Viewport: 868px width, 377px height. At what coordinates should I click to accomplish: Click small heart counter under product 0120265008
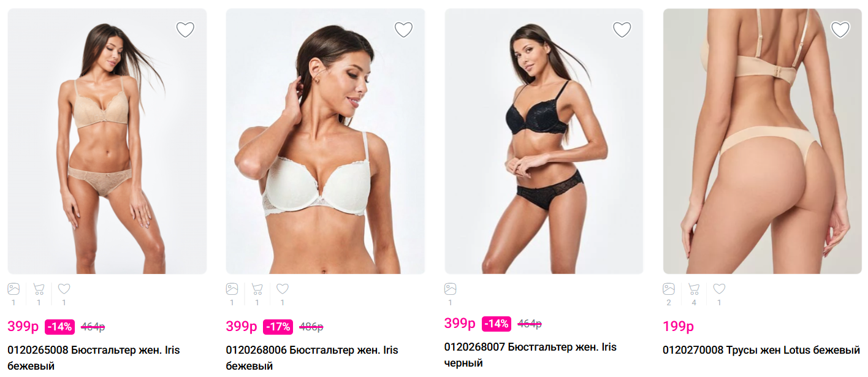click(x=64, y=289)
